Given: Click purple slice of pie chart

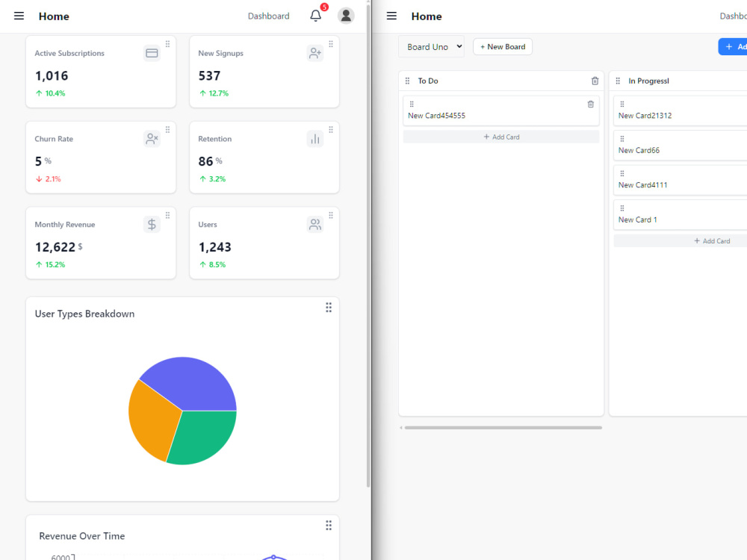Looking at the screenshot, I should (x=193, y=382).
